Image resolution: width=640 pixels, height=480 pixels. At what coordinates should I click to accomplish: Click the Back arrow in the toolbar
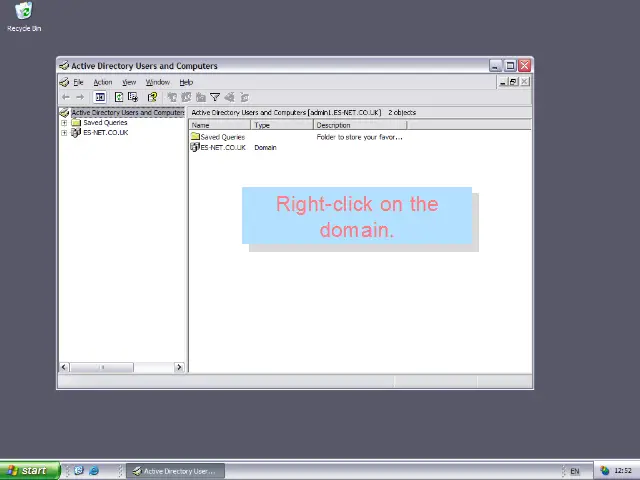[66, 97]
